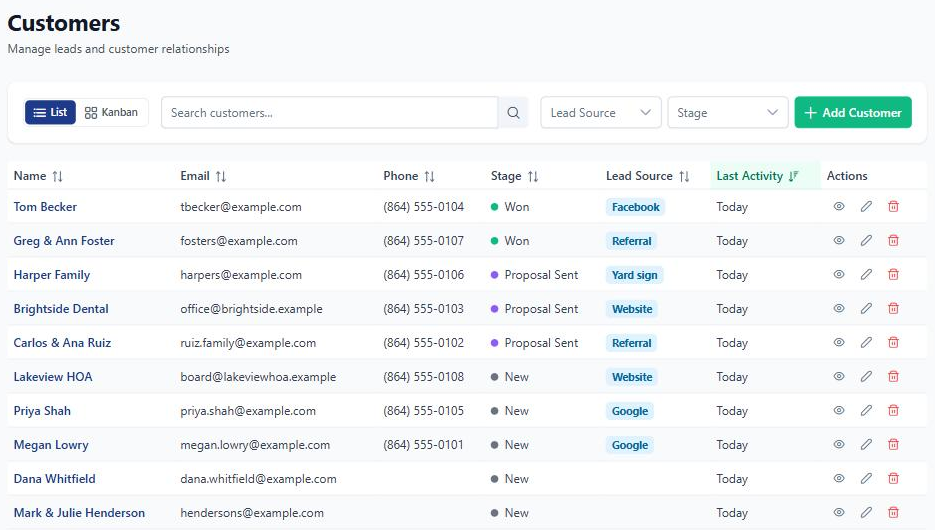Delete Lakeview HOA trash icon
935x530 pixels.
893,376
